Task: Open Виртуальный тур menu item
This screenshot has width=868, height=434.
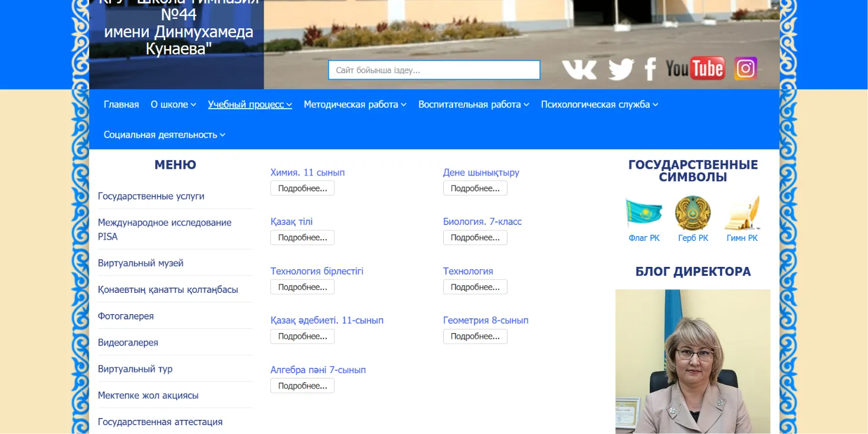Action: click(x=135, y=369)
